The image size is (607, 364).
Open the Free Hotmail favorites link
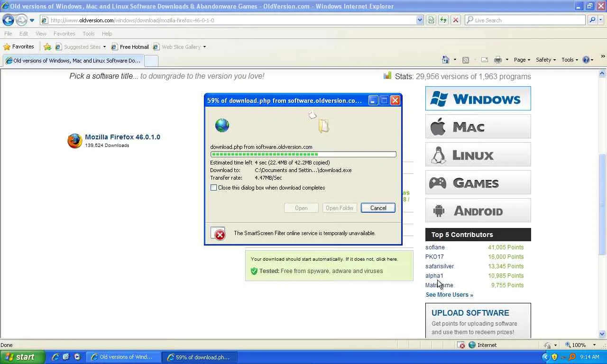pyautogui.click(x=130, y=47)
